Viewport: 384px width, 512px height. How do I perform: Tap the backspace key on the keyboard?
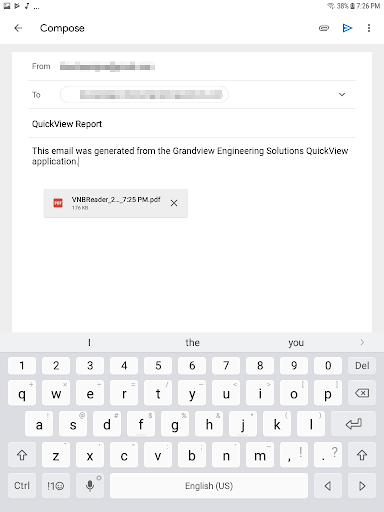362,393
